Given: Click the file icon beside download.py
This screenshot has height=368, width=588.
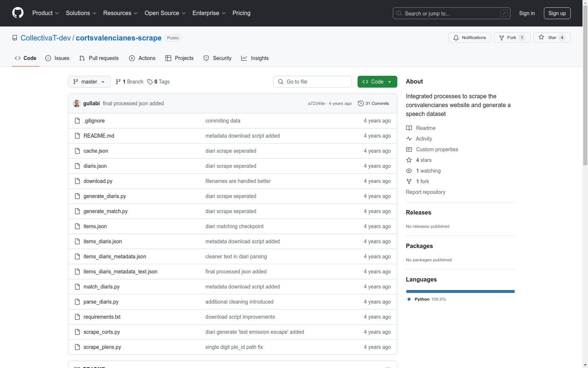Looking at the screenshot, I should [77, 181].
